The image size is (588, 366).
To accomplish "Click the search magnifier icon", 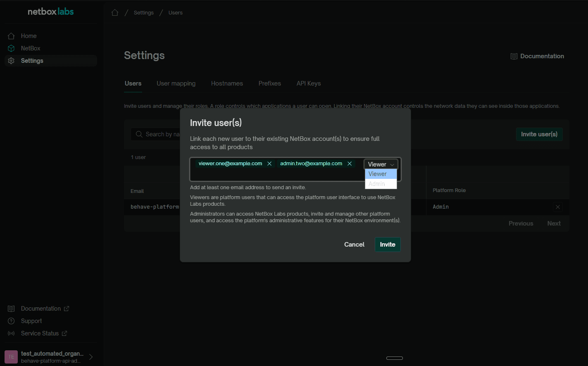I will 139,134.
